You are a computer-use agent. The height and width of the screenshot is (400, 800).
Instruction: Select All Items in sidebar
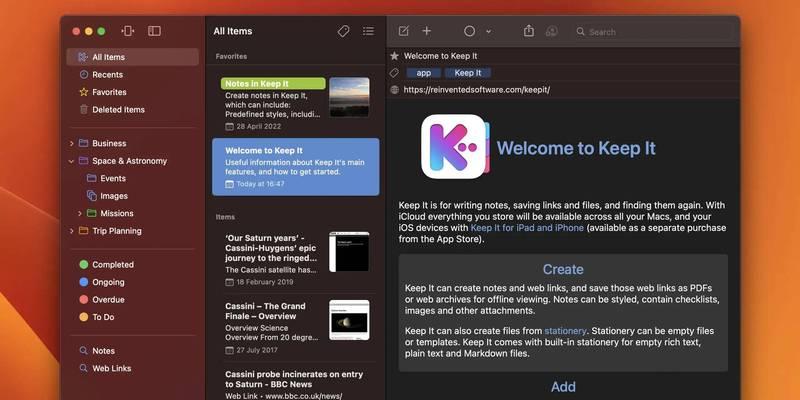click(x=133, y=57)
